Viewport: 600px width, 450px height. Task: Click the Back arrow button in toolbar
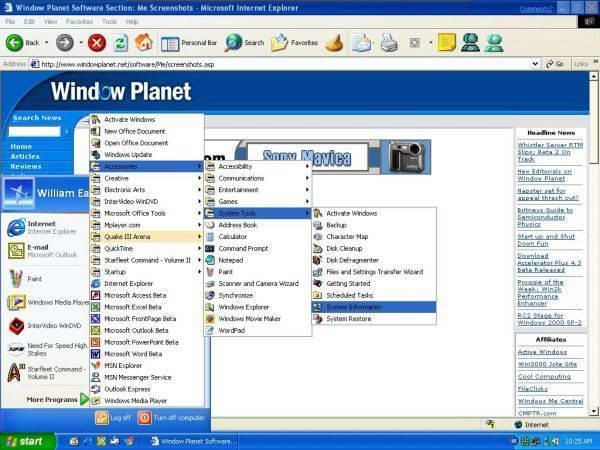[15, 42]
